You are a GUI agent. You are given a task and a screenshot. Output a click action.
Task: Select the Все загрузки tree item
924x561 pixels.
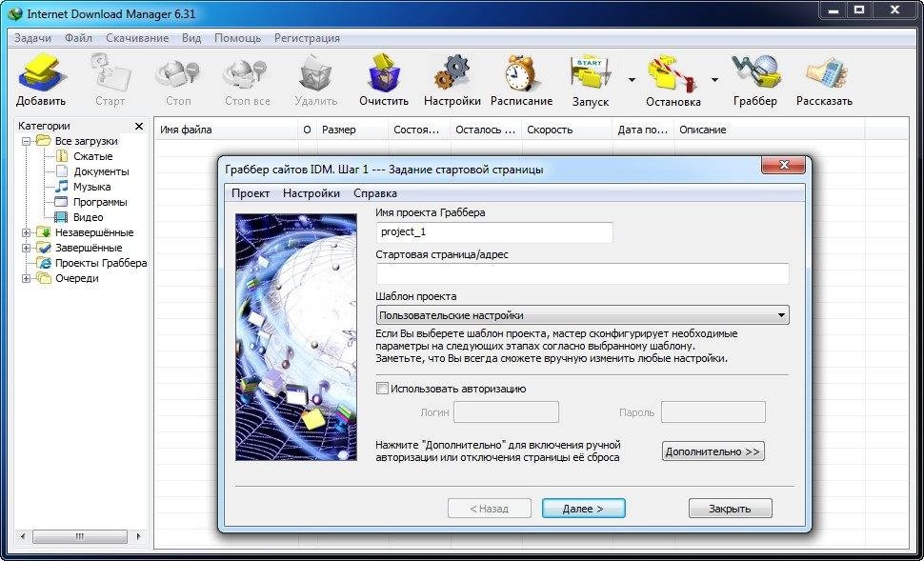point(86,141)
